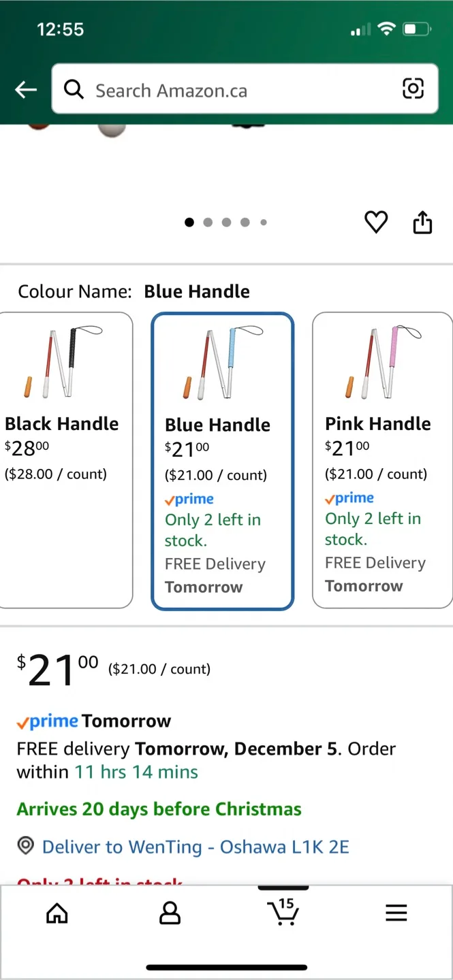Open visual search with the camera icon
The height and width of the screenshot is (980, 453).
coord(413,88)
